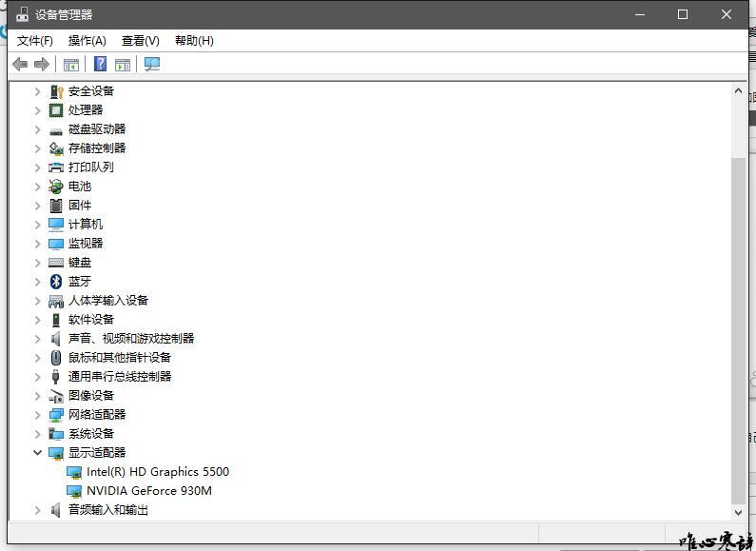756x551 pixels.
Task: Click the Intel(R) HD Graphics 5500 device icon
Action: [74, 472]
